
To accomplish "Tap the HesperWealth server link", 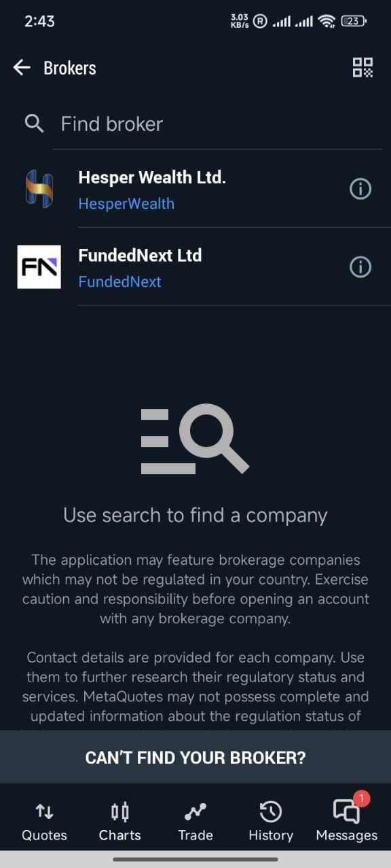I will tap(126, 203).
